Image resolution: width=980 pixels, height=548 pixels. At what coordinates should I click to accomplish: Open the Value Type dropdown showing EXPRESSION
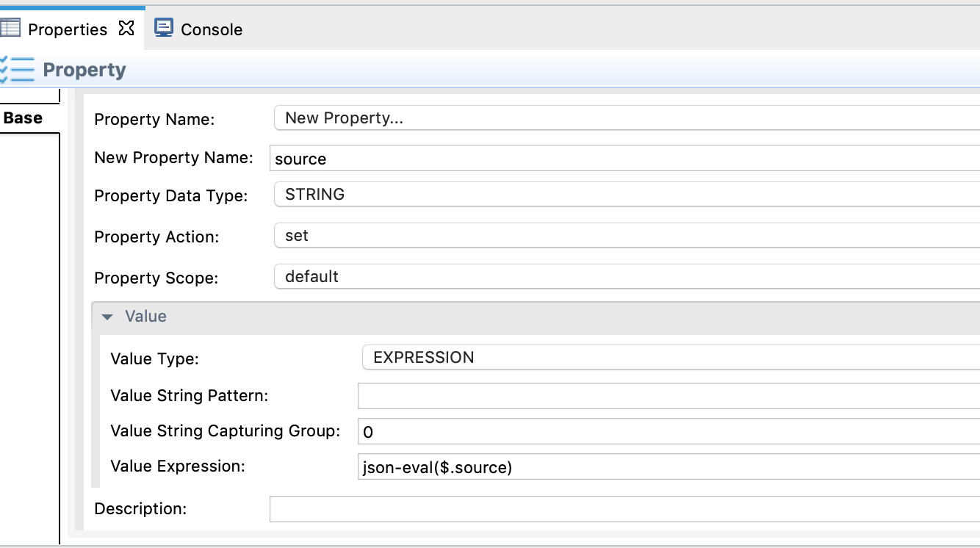tap(671, 357)
